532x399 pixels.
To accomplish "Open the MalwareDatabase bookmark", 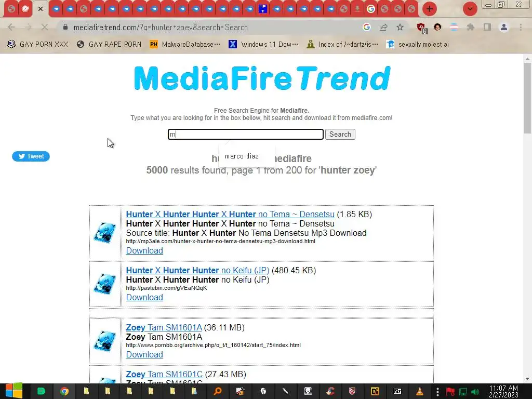I will tap(185, 45).
